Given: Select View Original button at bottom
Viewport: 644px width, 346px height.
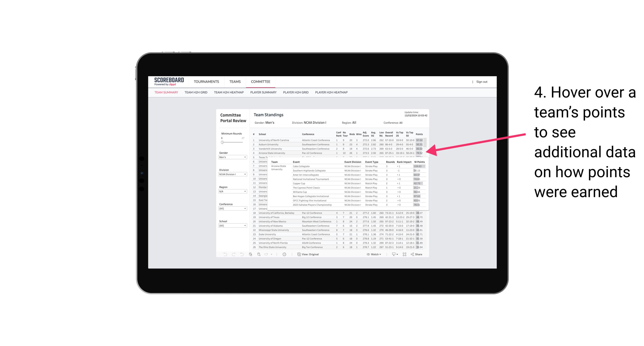Looking at the screenshot, I should click(x=310, y=254).
